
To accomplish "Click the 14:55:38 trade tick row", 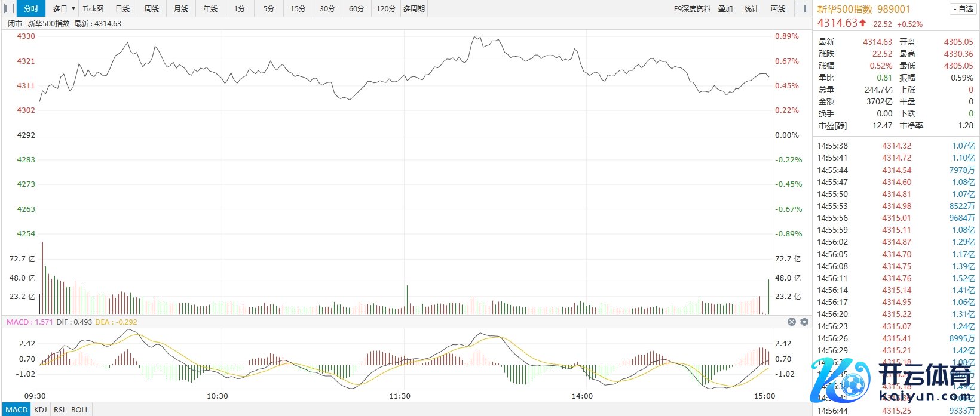I will point(895,146).
